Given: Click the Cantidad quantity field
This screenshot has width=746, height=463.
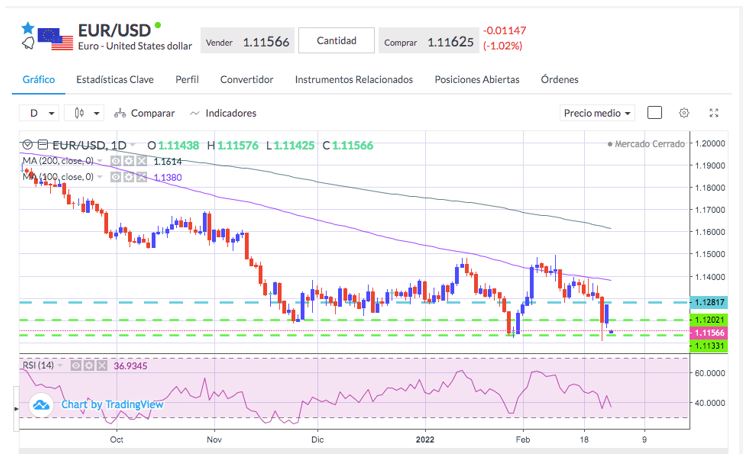Looking at the screenshot, I should [336, 40].
